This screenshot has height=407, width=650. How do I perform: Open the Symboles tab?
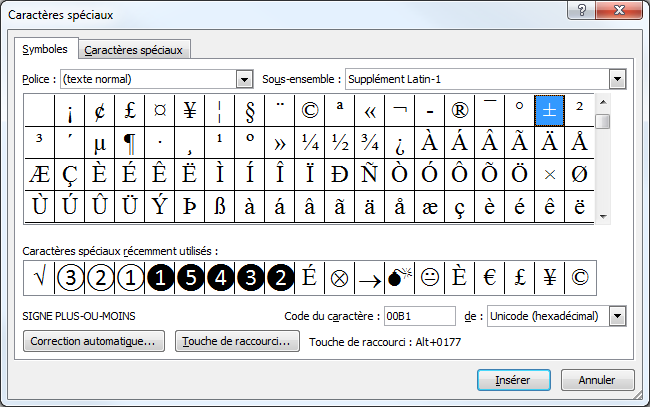tap(45, 49)
